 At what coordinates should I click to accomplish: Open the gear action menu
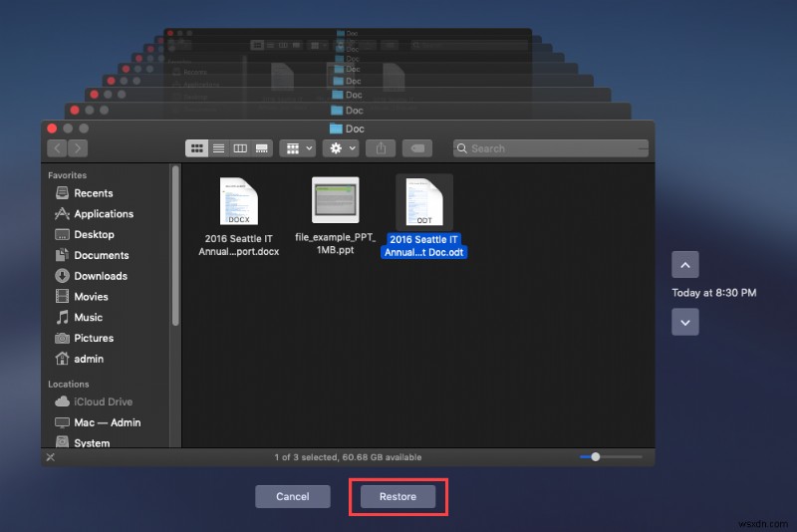pyautogui.click(x=341, y=148)
